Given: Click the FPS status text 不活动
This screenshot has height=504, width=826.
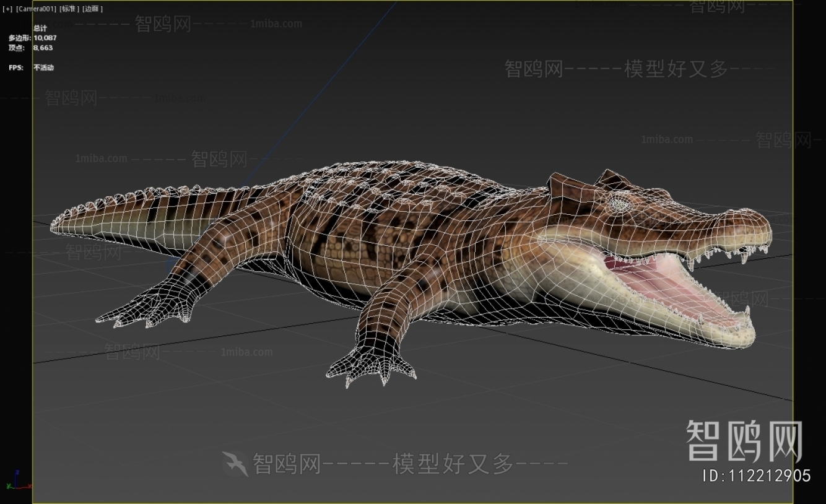Looking at the screenshot, I should (43, 67).
